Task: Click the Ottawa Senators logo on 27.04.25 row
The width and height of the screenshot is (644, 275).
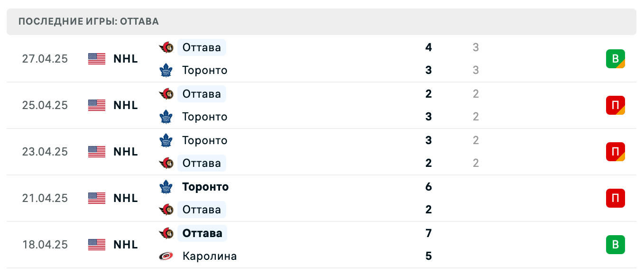Action: (x=166, y=47)
